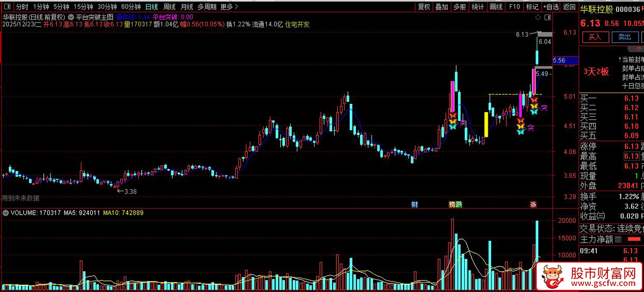Click the 华联控股 stock name in quote panel

click(596, 8)
